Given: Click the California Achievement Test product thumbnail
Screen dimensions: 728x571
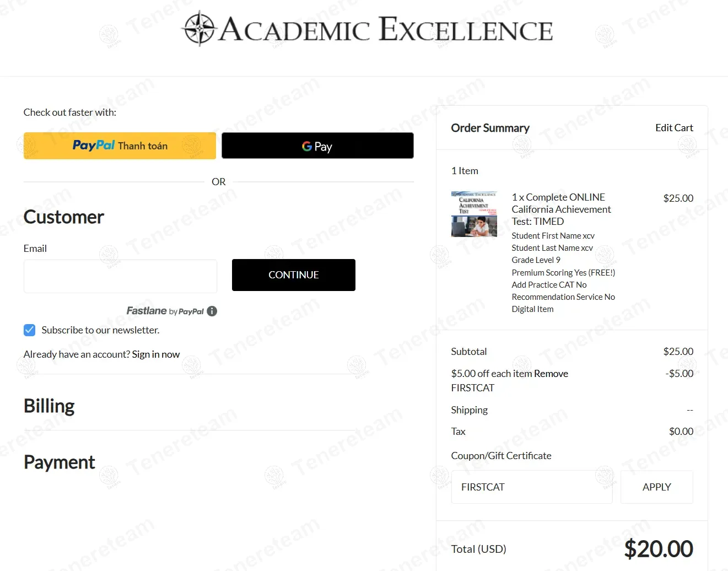Looking at the screenshot, I should 474,214.
